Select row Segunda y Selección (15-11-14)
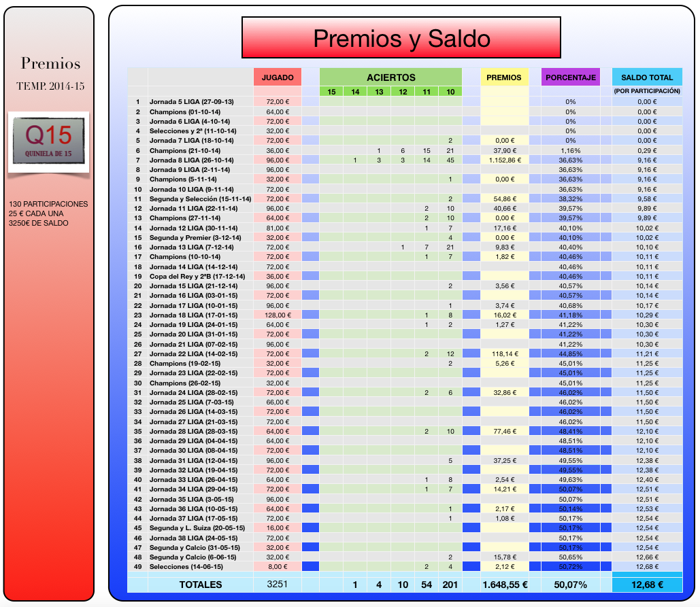This screenshot has height=607, width=700. pos(405,199)
